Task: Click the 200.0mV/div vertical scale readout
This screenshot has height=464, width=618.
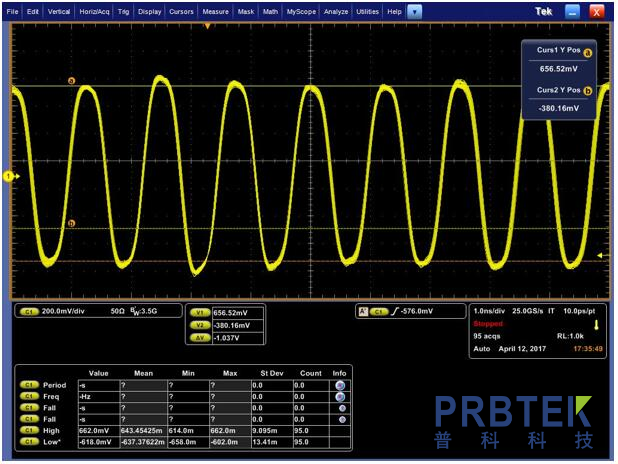Action: click(63, 311)
